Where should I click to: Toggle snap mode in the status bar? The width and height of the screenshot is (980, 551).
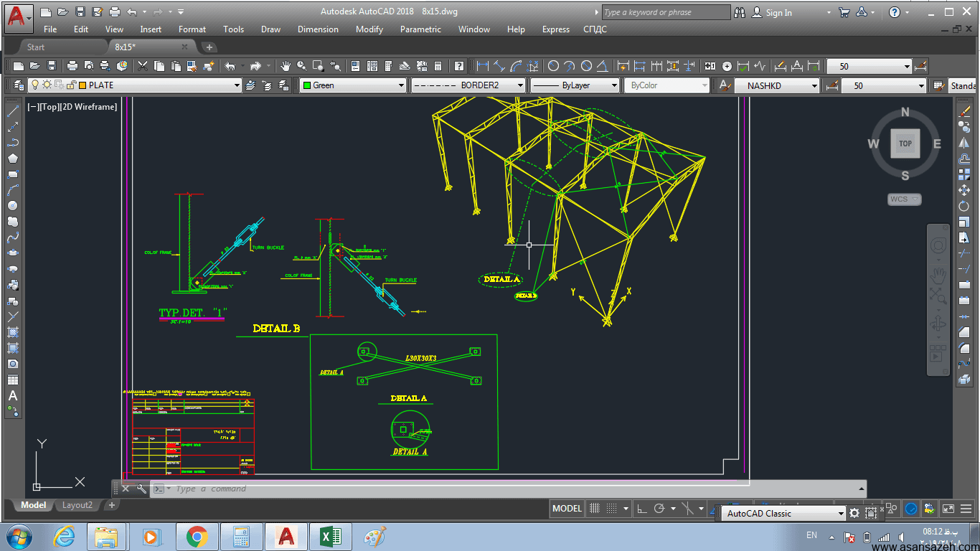click(611, 509)
